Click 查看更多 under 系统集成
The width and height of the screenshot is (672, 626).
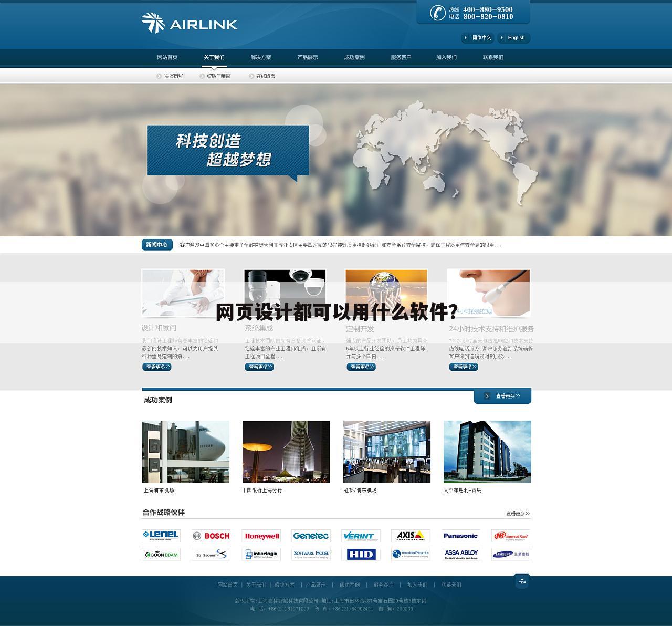click(259, 367)
